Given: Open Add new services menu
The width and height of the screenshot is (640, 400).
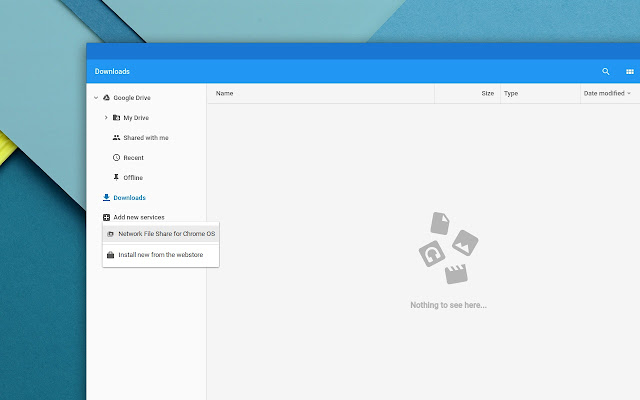Looking at the screenshot, I should 139,217.
